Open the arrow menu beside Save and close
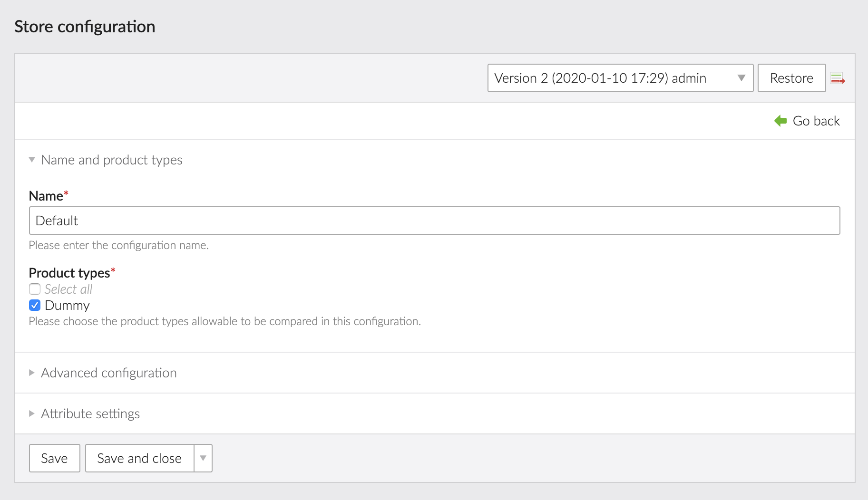Screen dimensions: 868x500 coord(203,458)
